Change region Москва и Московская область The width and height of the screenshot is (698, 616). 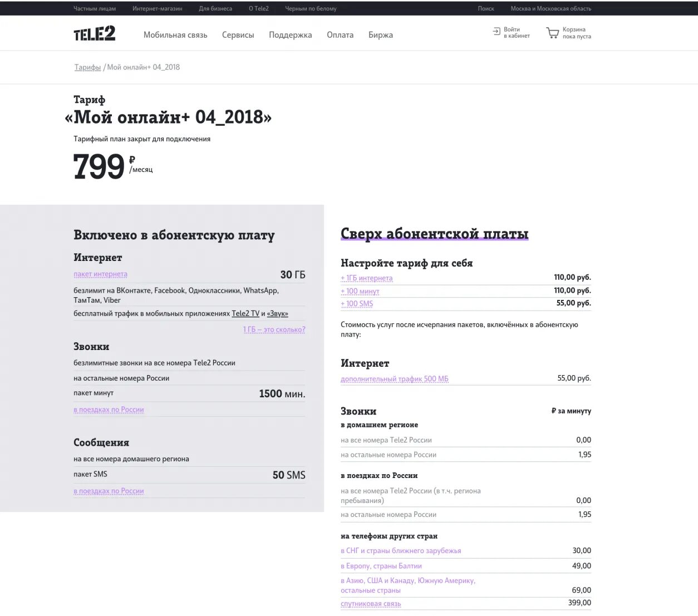pos(551,8)
